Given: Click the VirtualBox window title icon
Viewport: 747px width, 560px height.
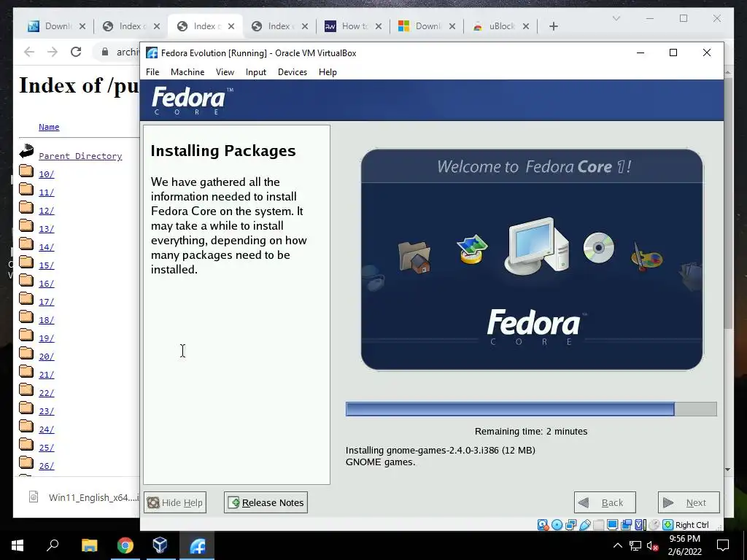Looking at the screenshot, I should (152, 52).
